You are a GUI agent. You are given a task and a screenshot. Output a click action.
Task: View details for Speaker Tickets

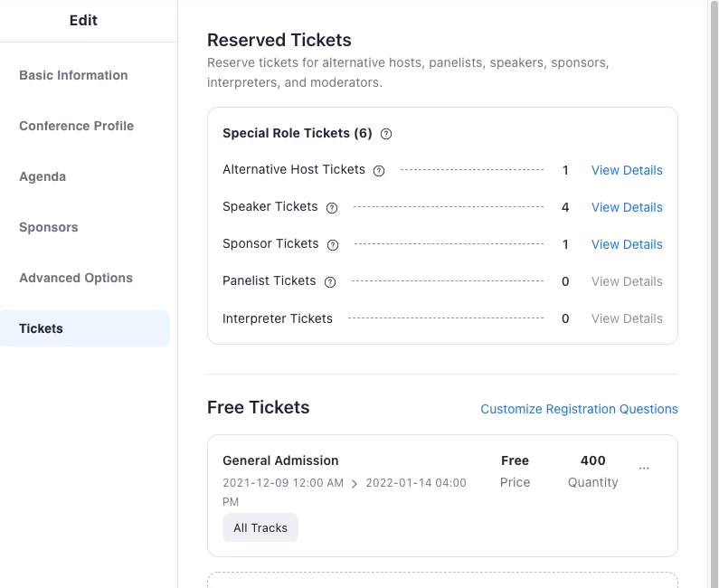(x=627, y=207)
